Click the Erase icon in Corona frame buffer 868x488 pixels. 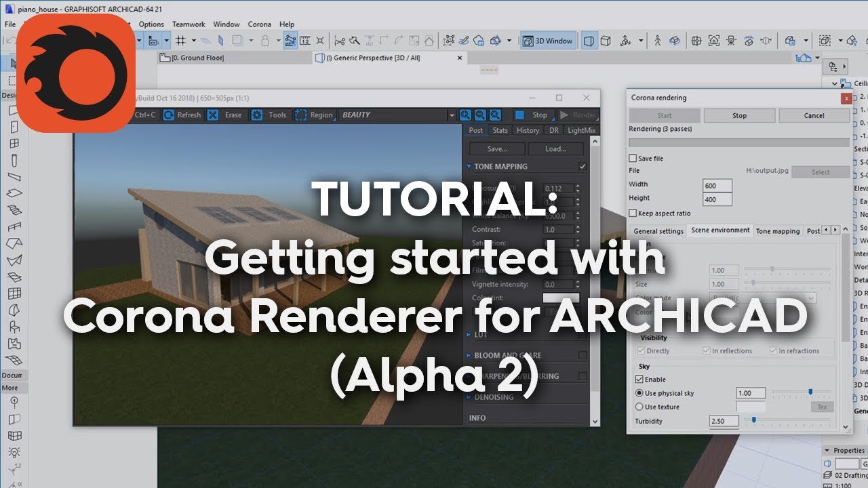(213, 115)
